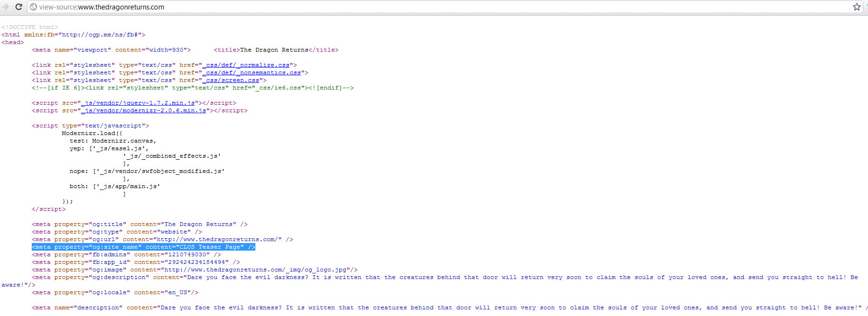Click the 'Modernizr.load({' line
Viewport: 868px width, 316px height.
coord(92,133)
